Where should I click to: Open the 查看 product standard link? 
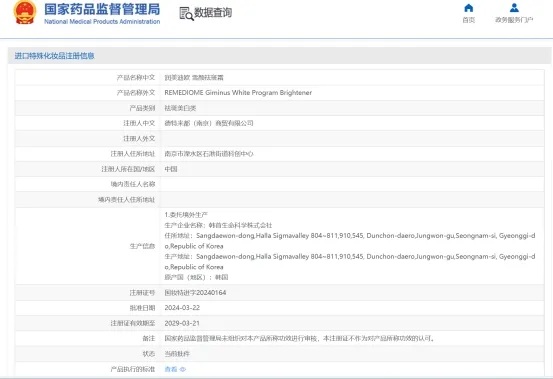tap(171, 369)
